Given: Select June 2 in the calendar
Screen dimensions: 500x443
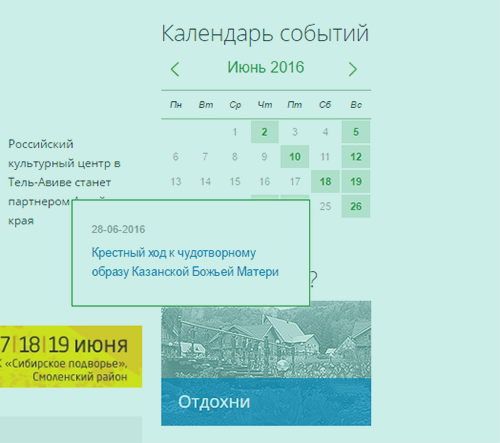Looking at the screenshot, I should (x=265, y=132).
